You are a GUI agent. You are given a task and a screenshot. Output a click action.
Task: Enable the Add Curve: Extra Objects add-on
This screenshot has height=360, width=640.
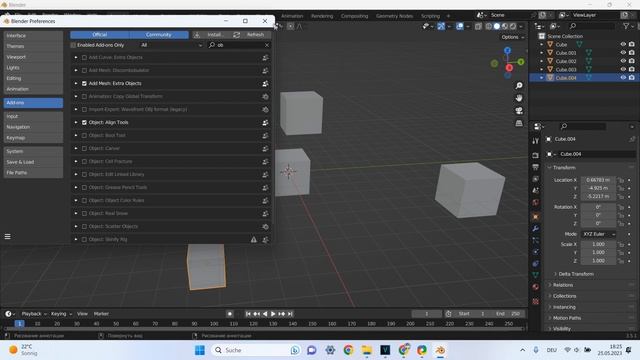point(84,58)
